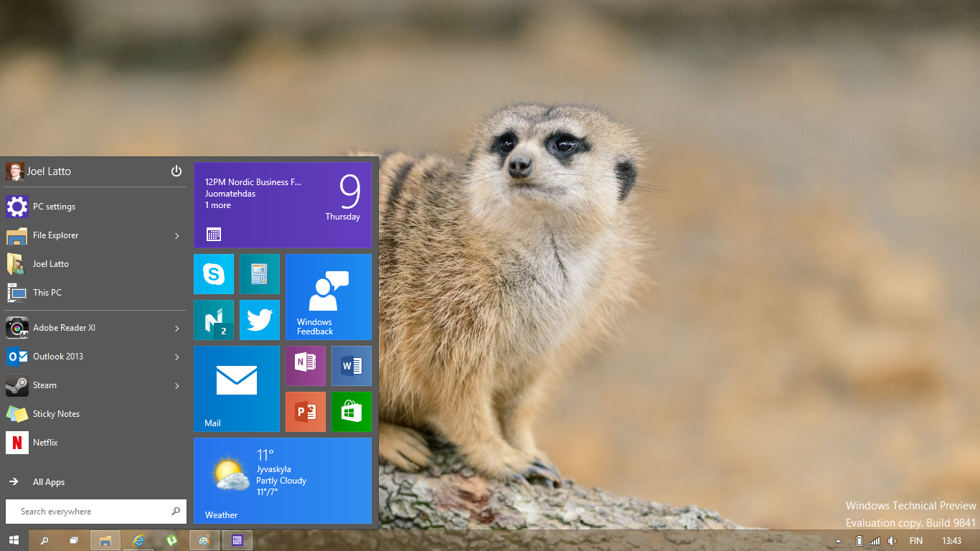Open the Skype tile
The width and height of the screenshot is (980, 551).
click(214, 274)
